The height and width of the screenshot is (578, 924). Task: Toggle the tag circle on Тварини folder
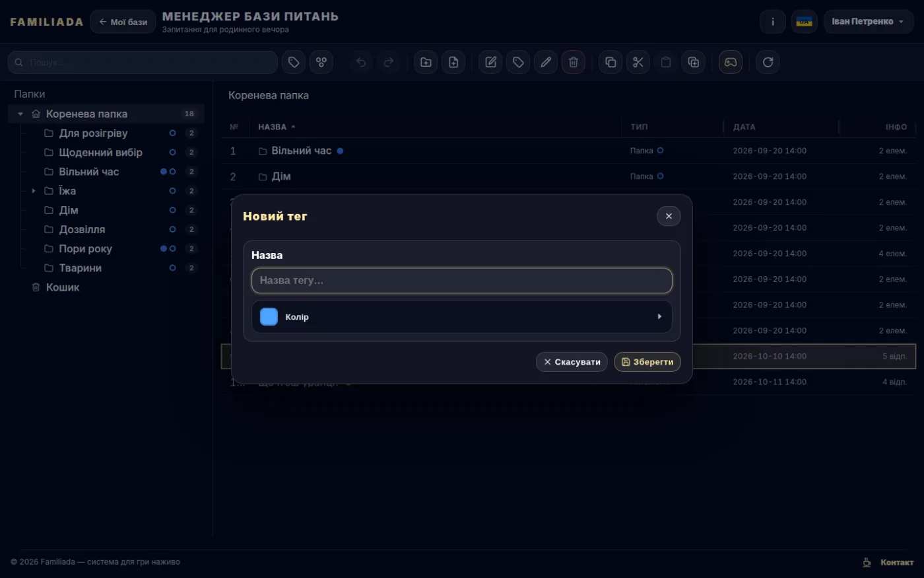click(x=172, y=268)
